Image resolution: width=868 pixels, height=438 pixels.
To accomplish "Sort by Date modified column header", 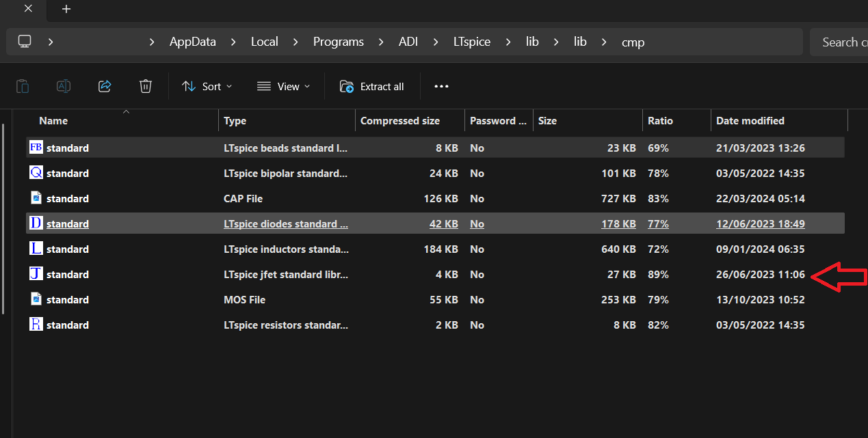I will coord(750,120).
